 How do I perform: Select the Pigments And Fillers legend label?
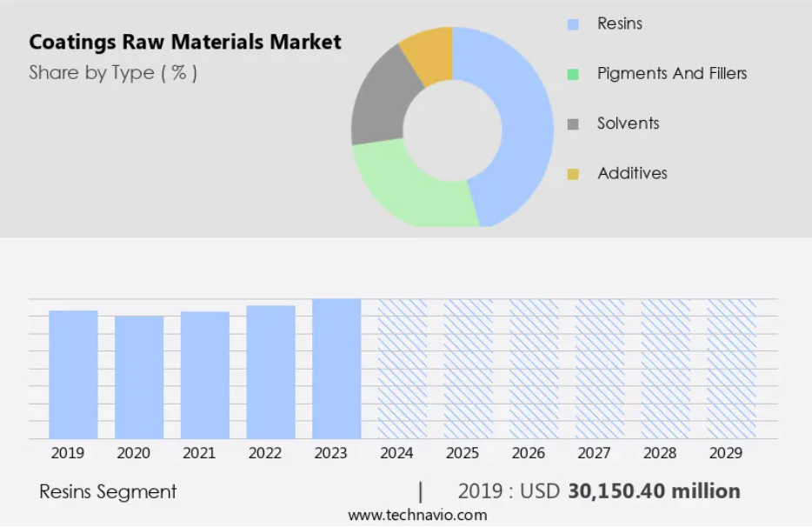[x=672, y=74]
